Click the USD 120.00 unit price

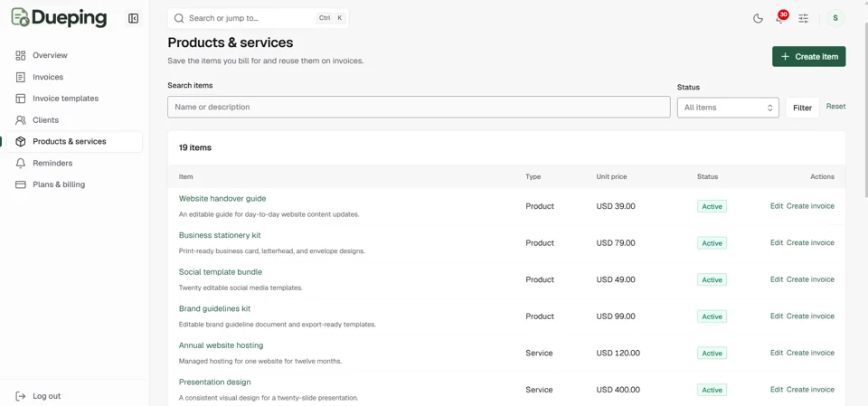tap(618, 353)
